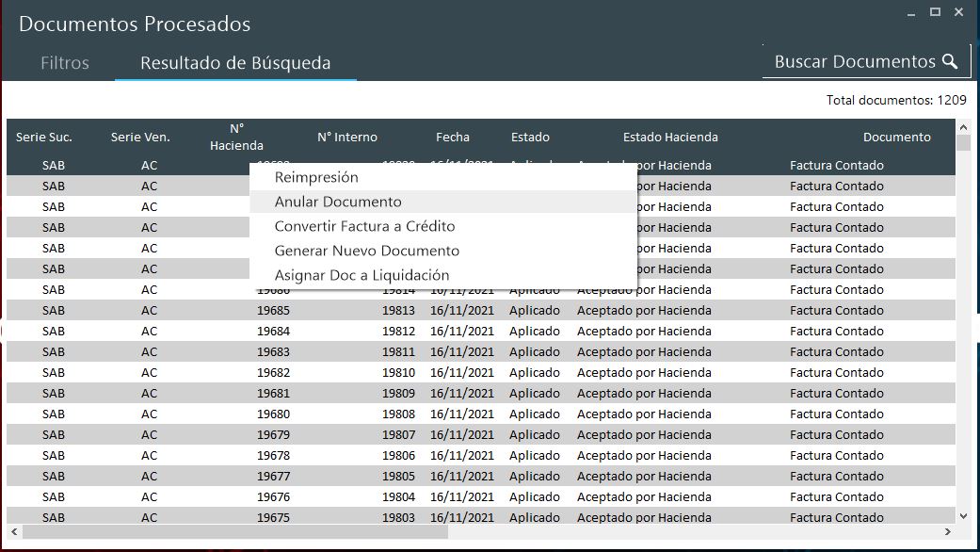The image size is (980, 552).
Task: Select Asignar Doc a Liquidación
Action: 361,275
